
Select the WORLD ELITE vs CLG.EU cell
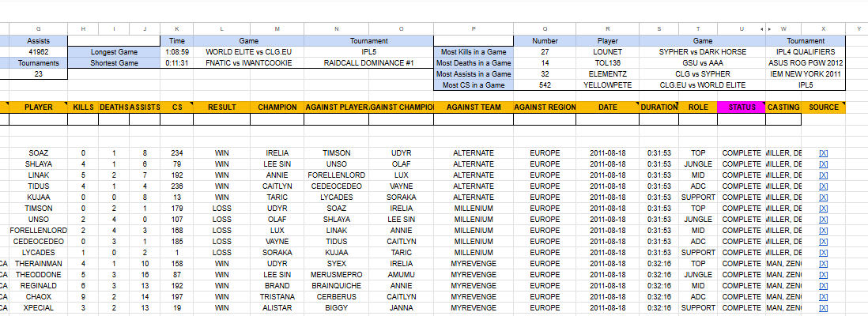(248, 52)
